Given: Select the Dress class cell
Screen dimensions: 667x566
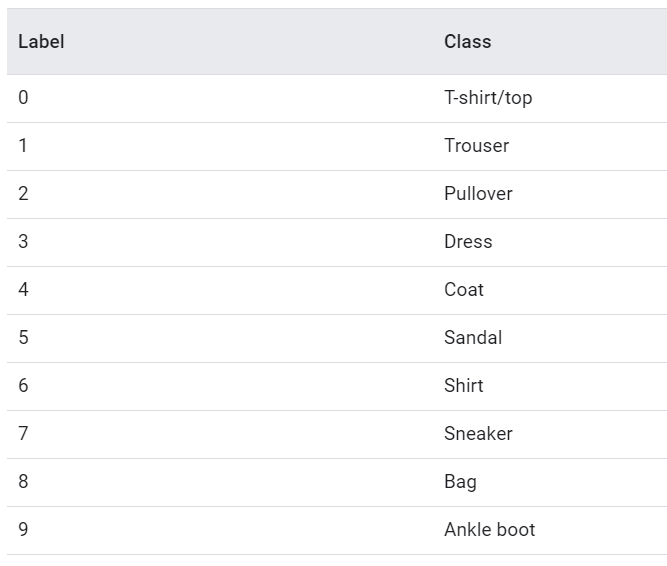Looking at the screenshot, I should click(468, 242).
